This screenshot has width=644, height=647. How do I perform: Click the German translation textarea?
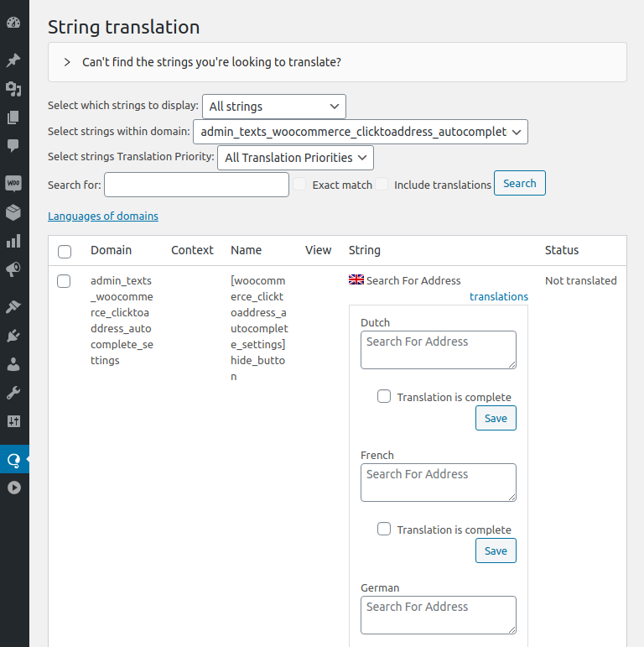[x=439, y=615]
